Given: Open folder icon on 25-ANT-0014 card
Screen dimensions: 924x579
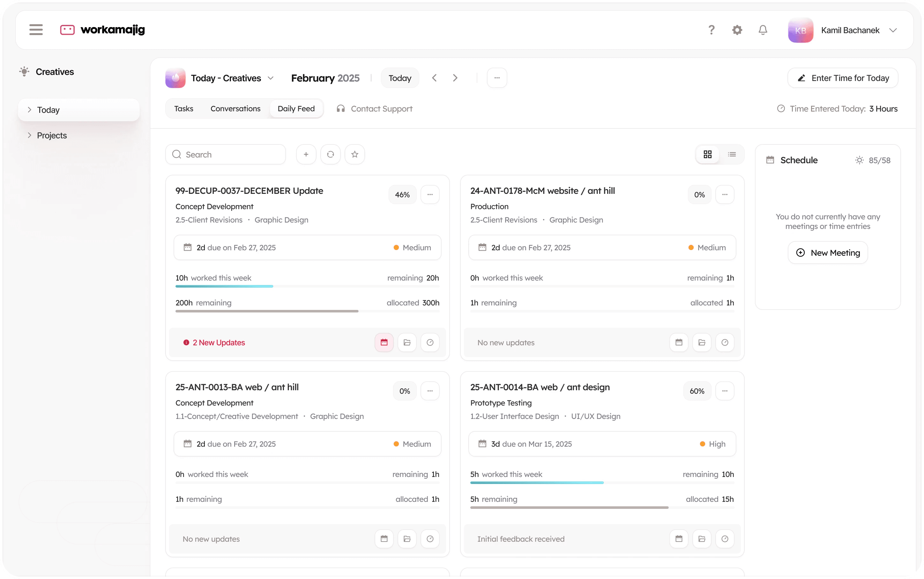Looking at the screenshot, I should (701, 539).
